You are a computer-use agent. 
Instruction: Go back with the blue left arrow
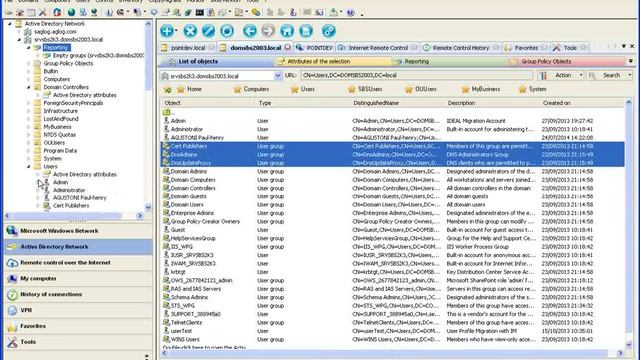[250, 31]
